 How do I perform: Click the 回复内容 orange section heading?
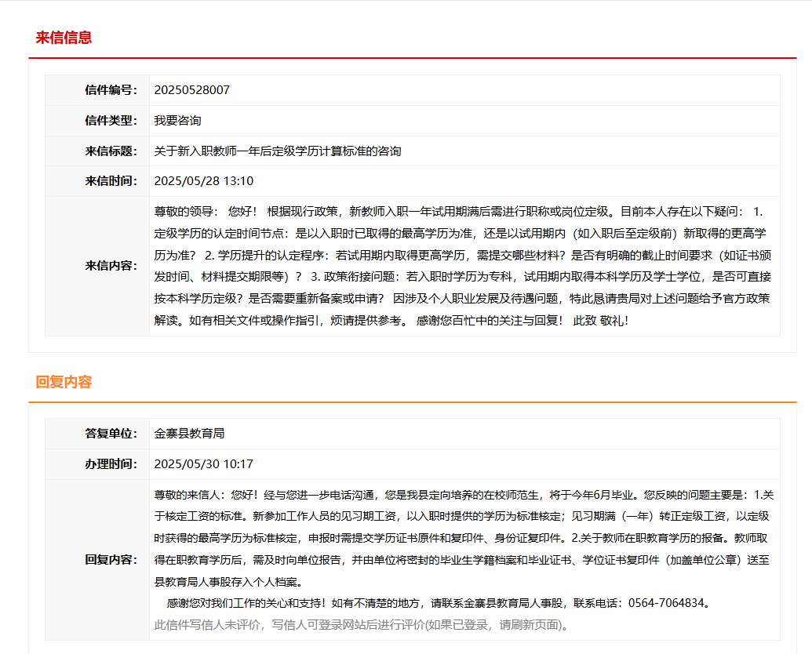tap(64, 382)
